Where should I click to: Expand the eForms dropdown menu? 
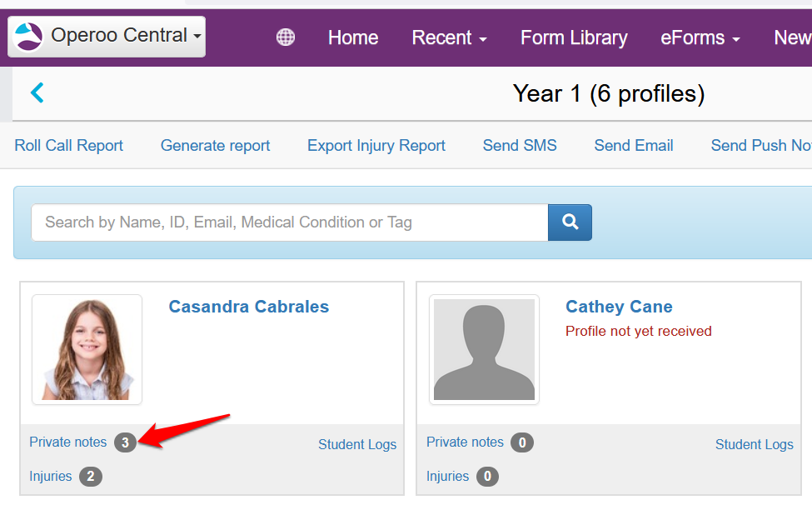click(x=700, y=37)
